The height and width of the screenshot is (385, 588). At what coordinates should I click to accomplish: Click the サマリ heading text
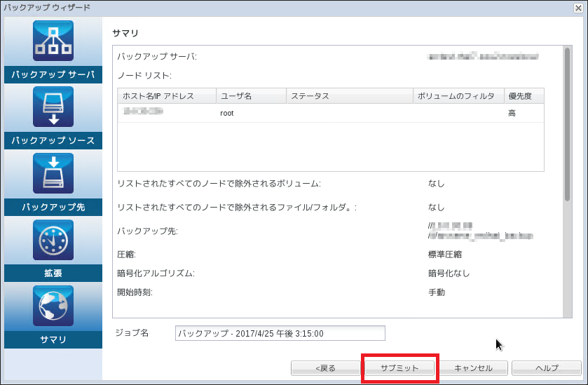tap(125, 33)
